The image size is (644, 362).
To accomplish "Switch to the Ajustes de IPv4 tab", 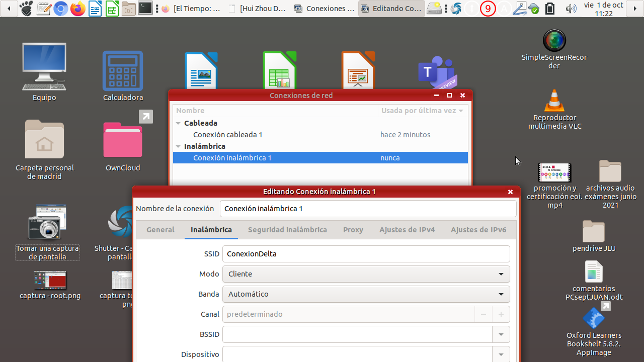I will (407, 230).
